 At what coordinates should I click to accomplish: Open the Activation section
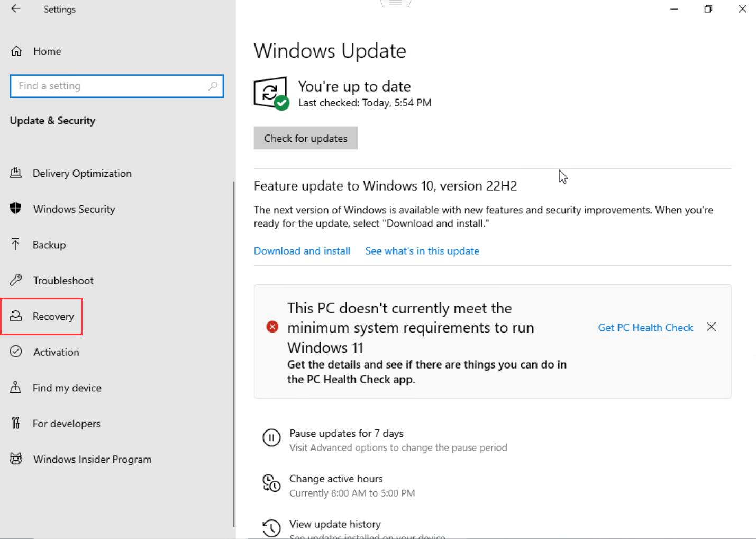click(x=56, y=352)
